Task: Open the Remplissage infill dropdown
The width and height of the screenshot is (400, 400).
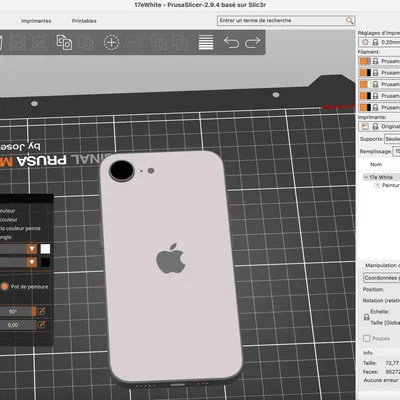Action: tap(396, 151)
